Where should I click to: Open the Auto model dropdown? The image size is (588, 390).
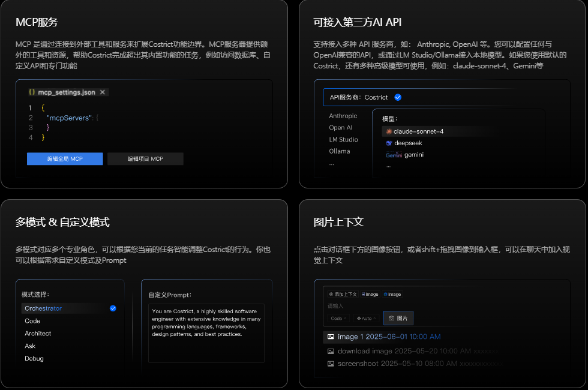(x=367, y=319)
